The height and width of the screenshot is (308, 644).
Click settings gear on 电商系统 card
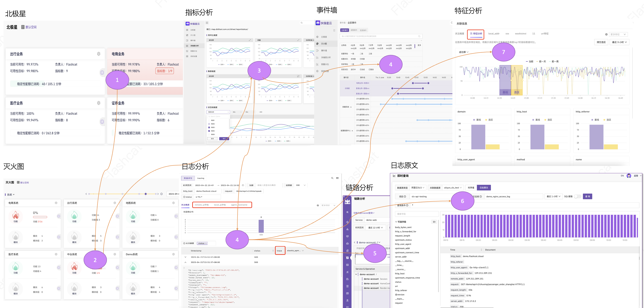click(x=56, y=203)
